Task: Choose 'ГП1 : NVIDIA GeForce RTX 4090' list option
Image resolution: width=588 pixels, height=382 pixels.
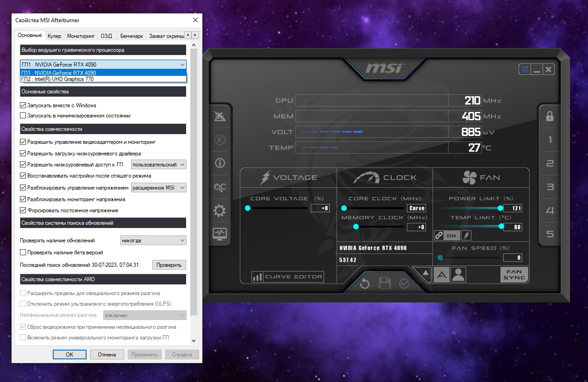Action: click(x=103, y=73)
